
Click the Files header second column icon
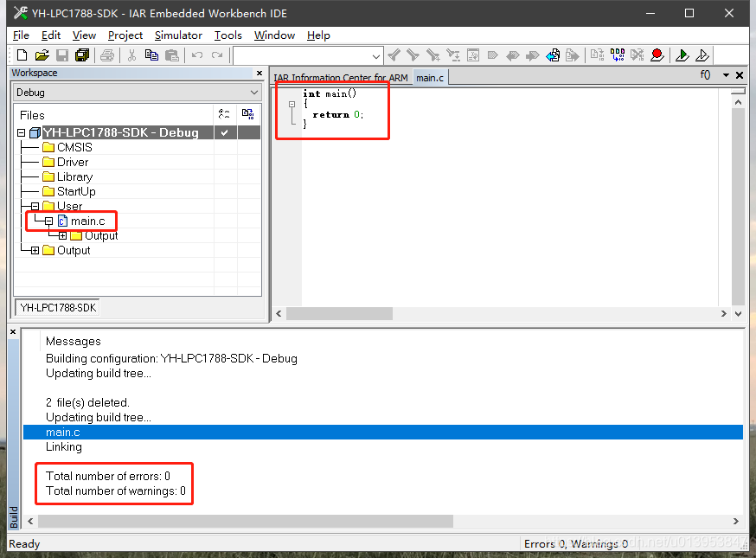248,114
